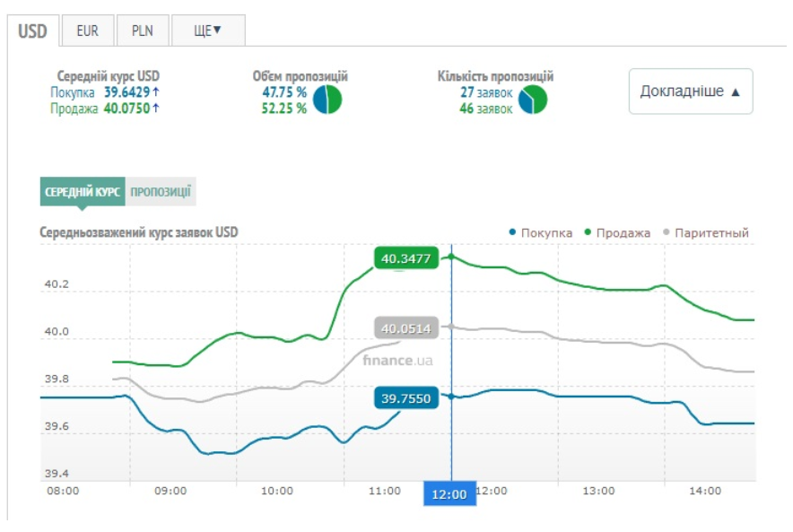This screenshot has width=793, height=532.
Task: Click the 12:00 time marker on axis
Action: click(x=449, y=493)
